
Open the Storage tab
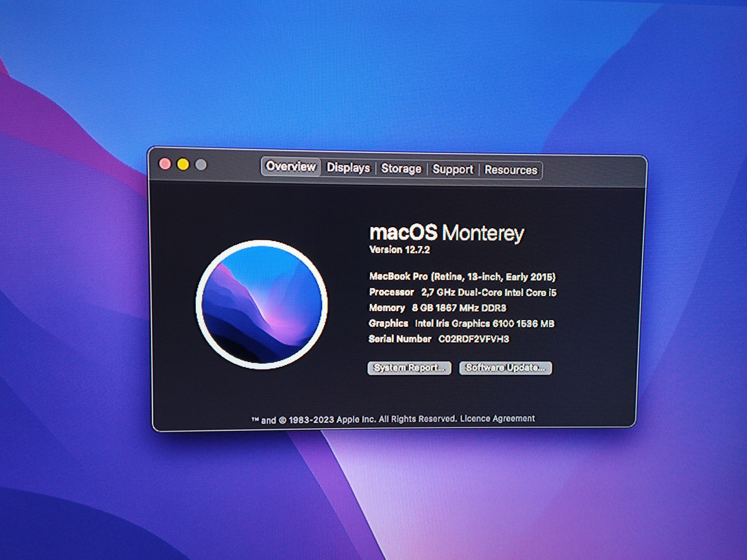coord(401,168)
